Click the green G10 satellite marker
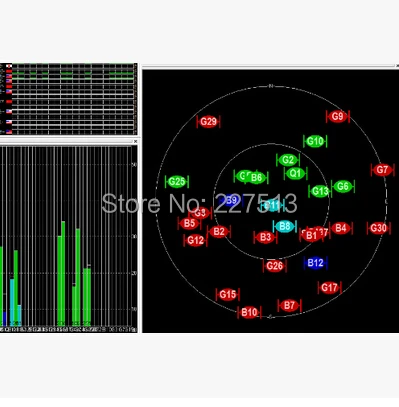 point(315,141)
